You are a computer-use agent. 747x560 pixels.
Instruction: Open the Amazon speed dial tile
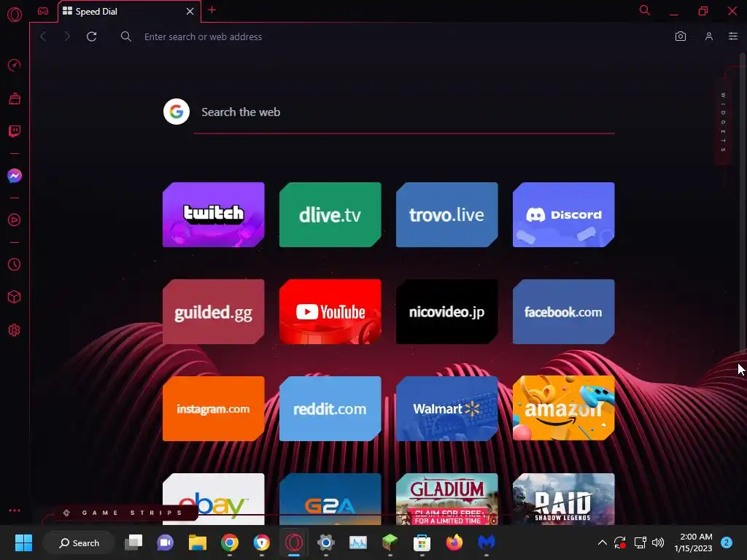click(x=564, y=408)
